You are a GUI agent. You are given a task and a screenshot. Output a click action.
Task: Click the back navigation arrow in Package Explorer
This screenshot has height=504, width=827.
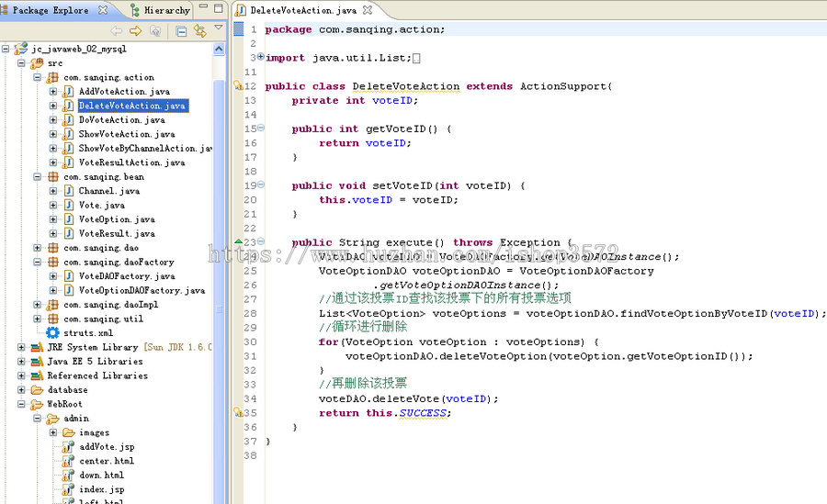[x=116, y=31]
